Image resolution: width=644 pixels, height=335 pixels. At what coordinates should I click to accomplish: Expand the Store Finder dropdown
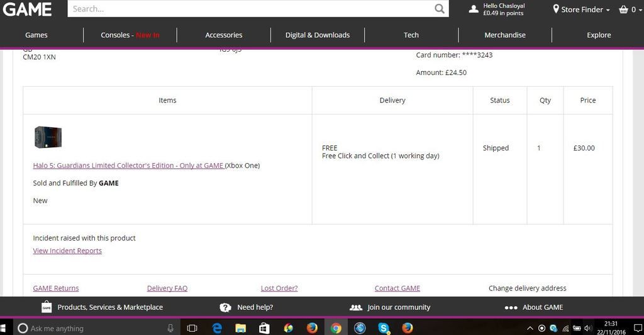click(x=608, y=10)
